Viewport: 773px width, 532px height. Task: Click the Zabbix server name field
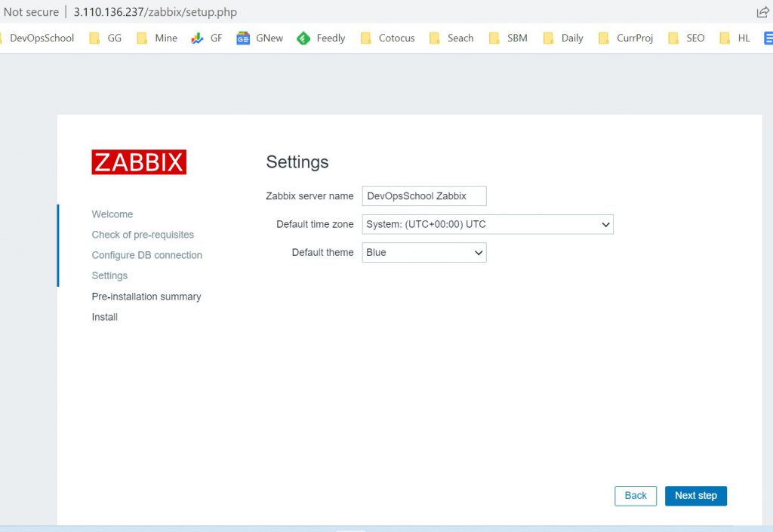point(424,196)
